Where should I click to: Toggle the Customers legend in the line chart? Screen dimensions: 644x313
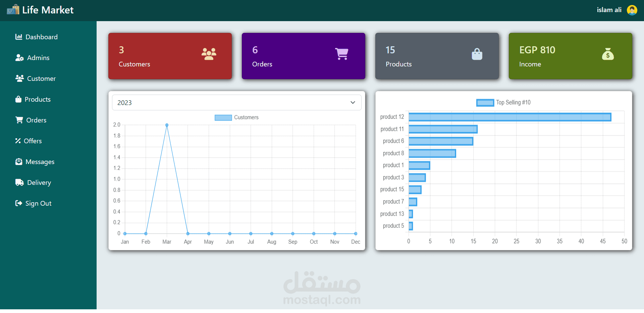[236, 117]
